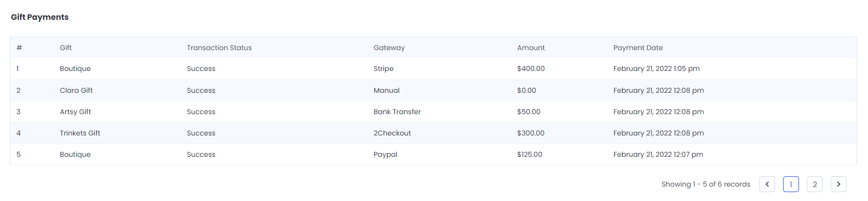The width and height of the screenshot is (868, 201).
Task: Sort by Transaction Status column header
Action: pyautogui.click(x=219, y=48)
